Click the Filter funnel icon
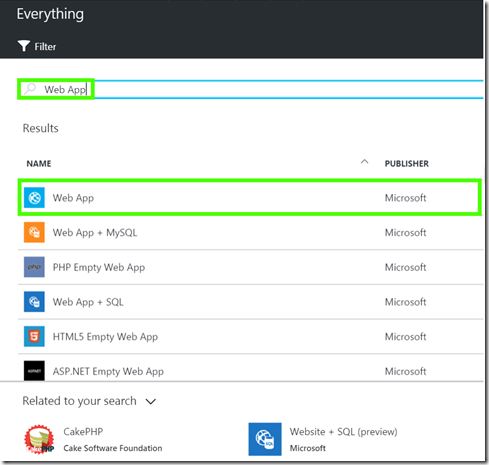This screenshot has width=489, height=465. tap(24, 46)
